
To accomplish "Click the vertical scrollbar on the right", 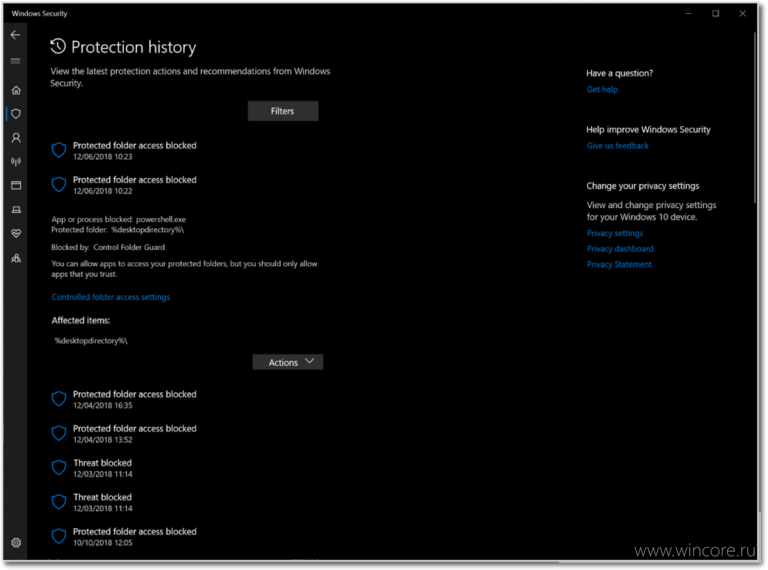I will [x=755, y=118].
